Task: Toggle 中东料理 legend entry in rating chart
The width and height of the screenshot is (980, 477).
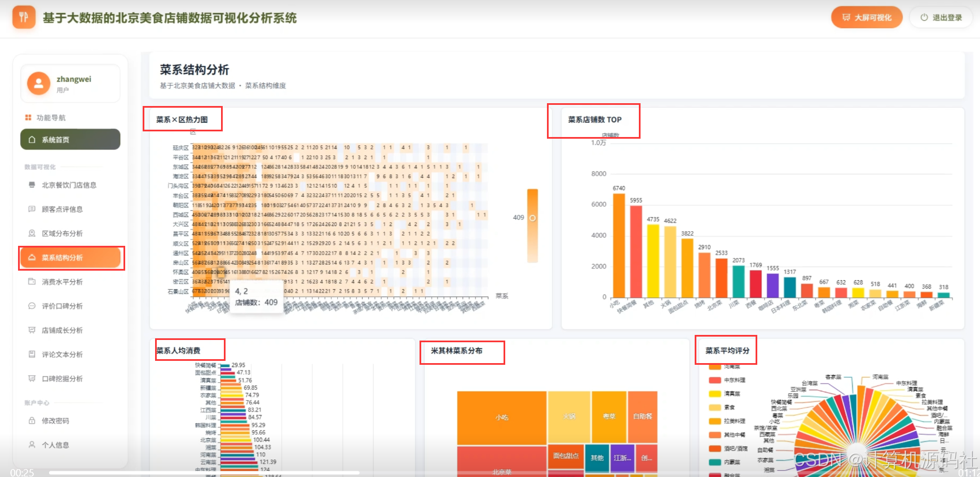Action: tap(727, 380)
